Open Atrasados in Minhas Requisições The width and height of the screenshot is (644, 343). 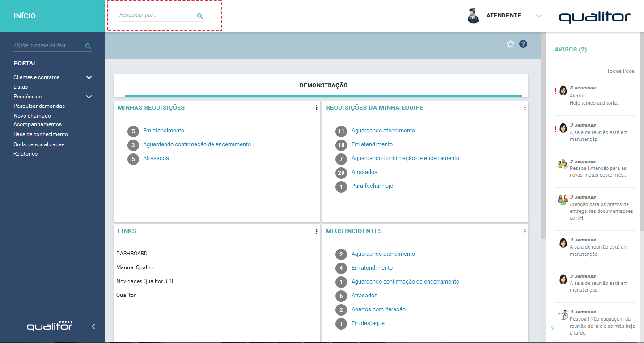point(156,158)
